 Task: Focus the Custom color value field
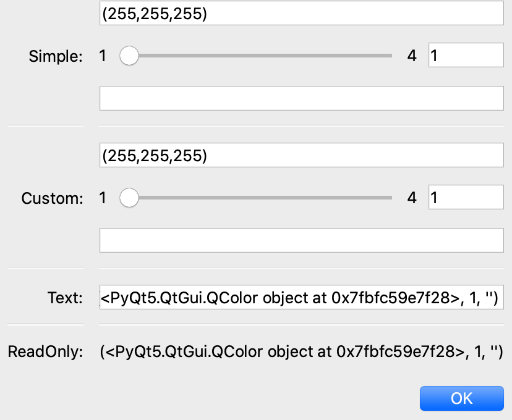click(x=301, y=155)
